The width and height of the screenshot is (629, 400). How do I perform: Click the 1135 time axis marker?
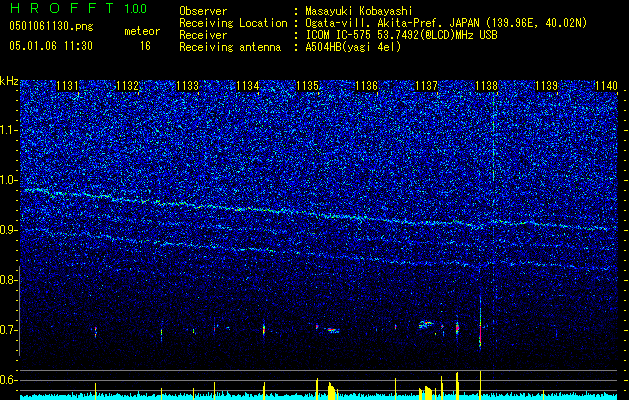click(x=307, y=86)
